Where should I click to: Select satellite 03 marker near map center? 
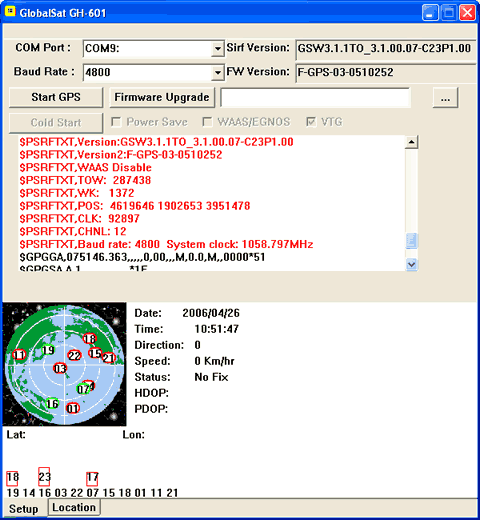tap(60, 368)
